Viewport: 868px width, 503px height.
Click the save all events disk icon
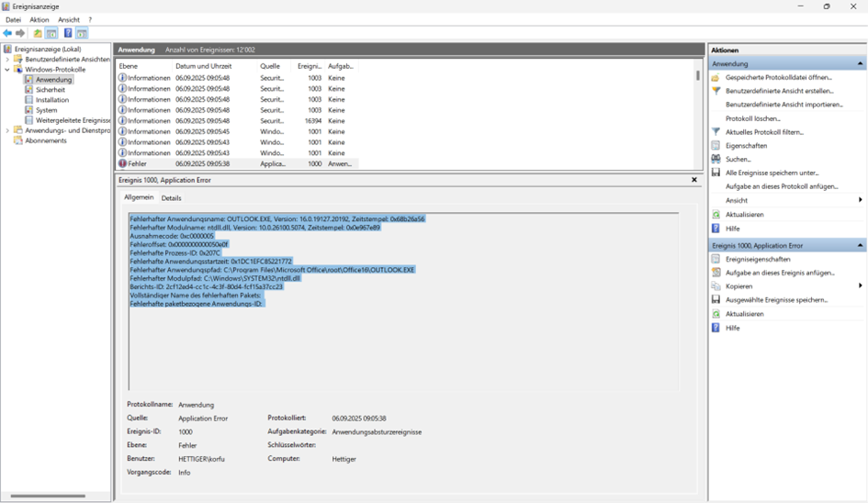coord(716,173)
